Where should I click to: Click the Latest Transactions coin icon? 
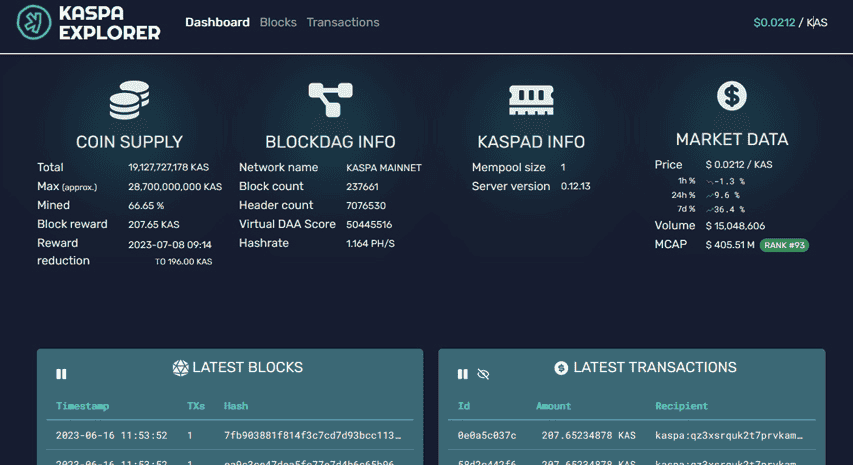pos(561,368)
